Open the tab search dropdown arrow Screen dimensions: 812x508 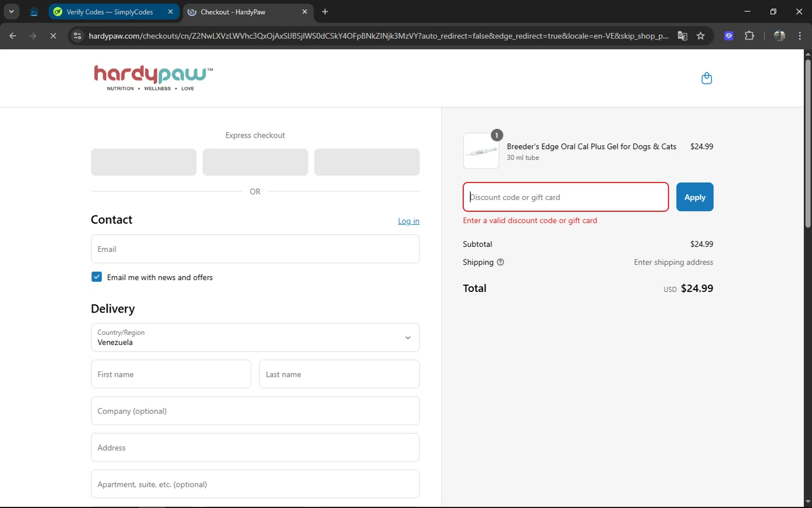(x=11, y=11)
